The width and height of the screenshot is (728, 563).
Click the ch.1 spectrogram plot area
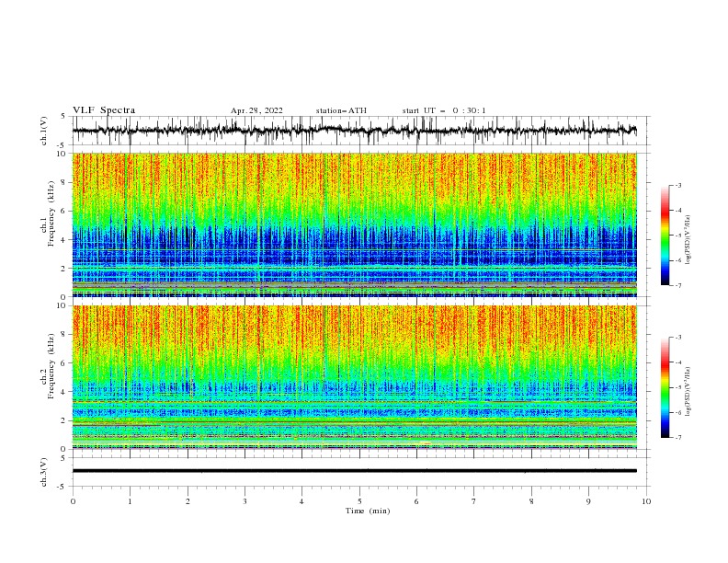pyautogui.click(x=355, y=224)
